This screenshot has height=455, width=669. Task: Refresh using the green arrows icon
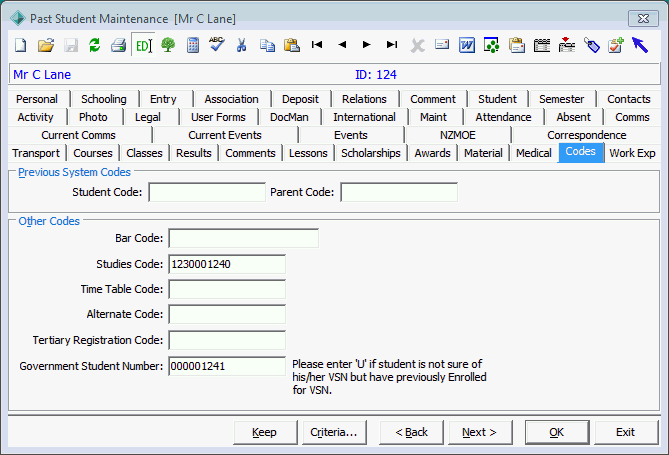(x=94, y=45)
